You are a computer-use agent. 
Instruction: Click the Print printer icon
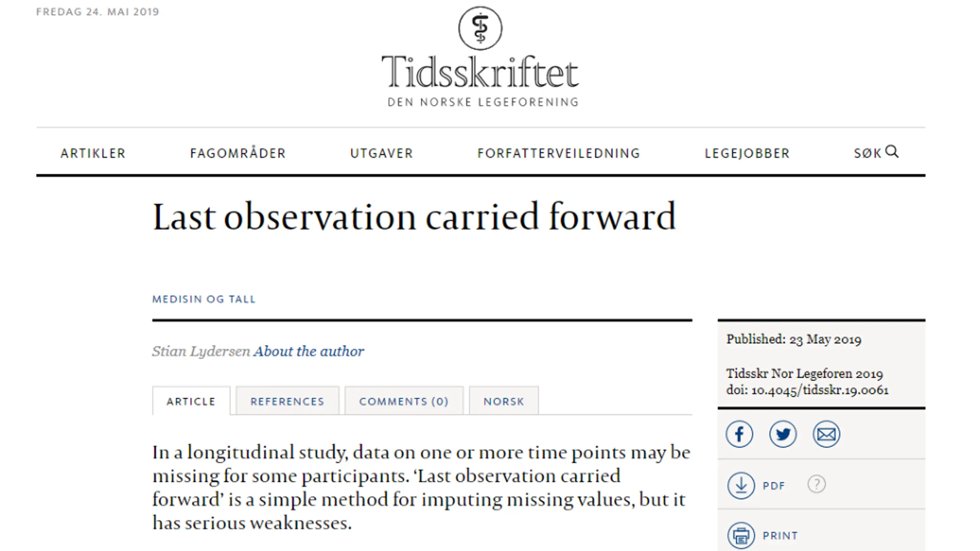pyautogui.click(x=741, y=535)
